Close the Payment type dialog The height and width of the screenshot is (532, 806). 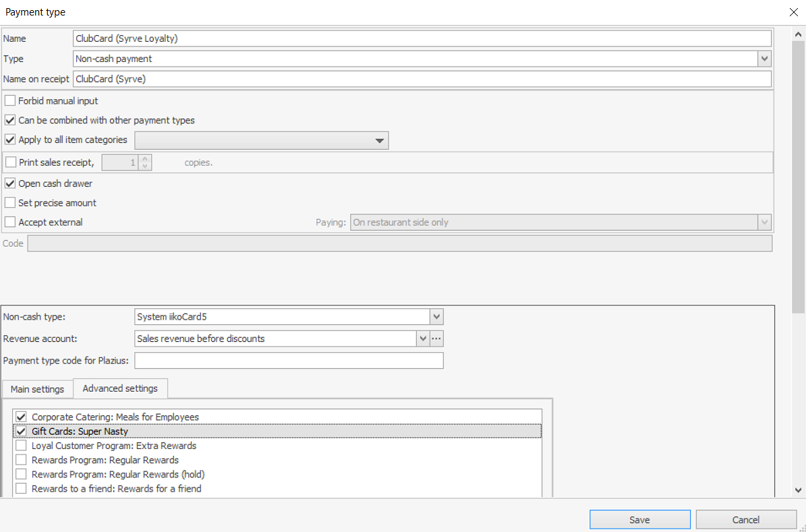pos(793,12)
